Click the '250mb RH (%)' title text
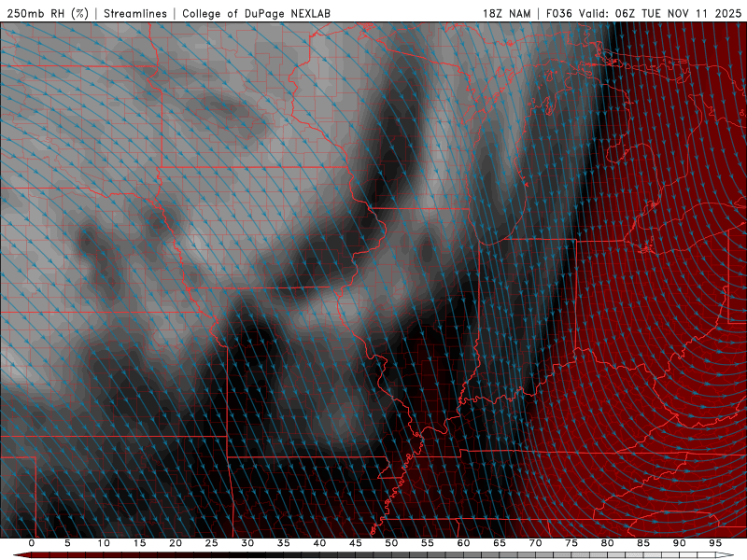 click(49, 13)
